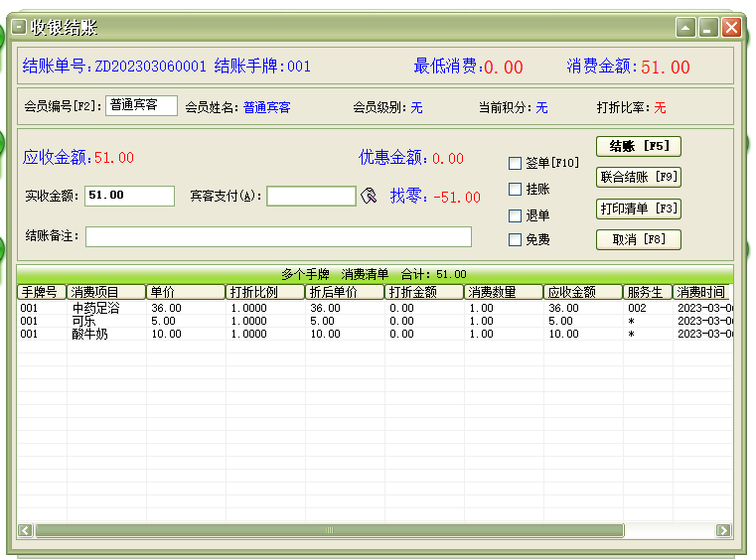Click the card reader icon beside 宾客支付 field
The image size is (756, 560).
coord(369,196)
